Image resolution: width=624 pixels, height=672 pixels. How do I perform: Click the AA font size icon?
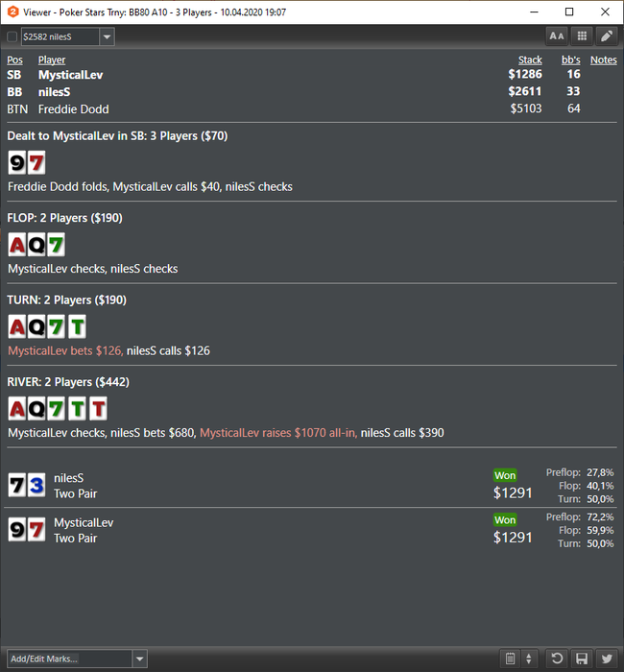click(556, 36)
